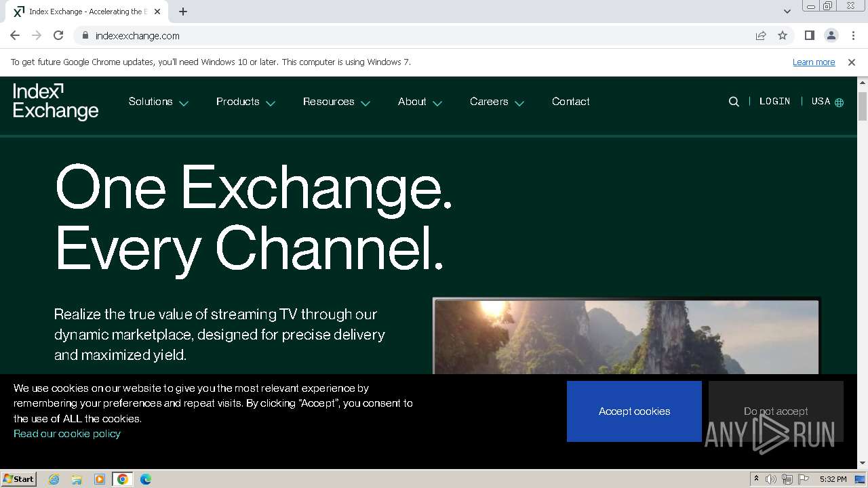
Task: Launch Windows Media Player from taskbar
Action: point(100,479)
